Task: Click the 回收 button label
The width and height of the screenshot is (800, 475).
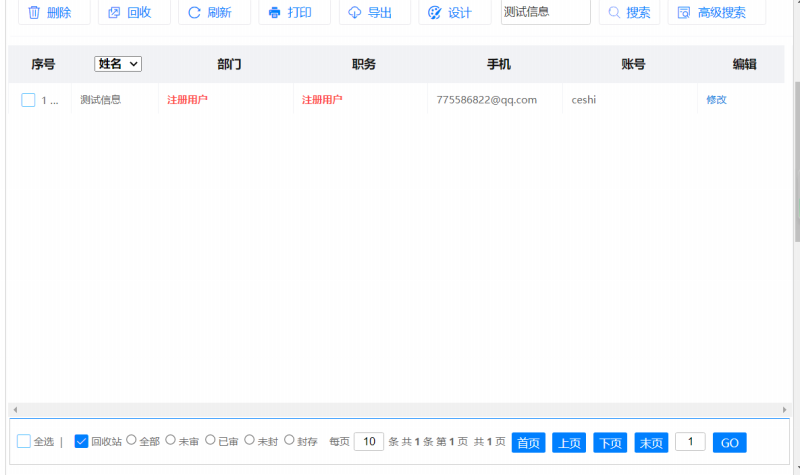Action: tap(139, 12)
